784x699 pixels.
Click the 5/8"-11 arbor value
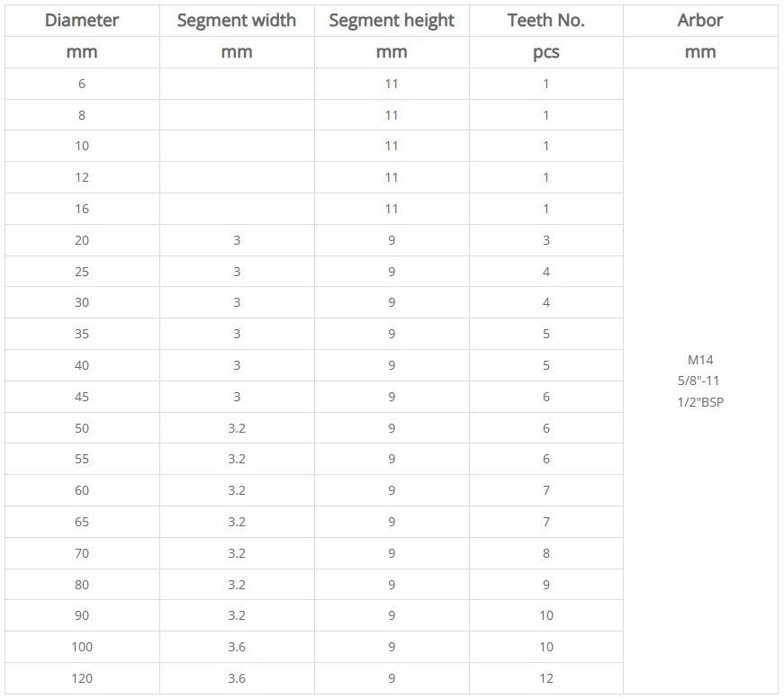pyautogui.click(x=698, y=381)
